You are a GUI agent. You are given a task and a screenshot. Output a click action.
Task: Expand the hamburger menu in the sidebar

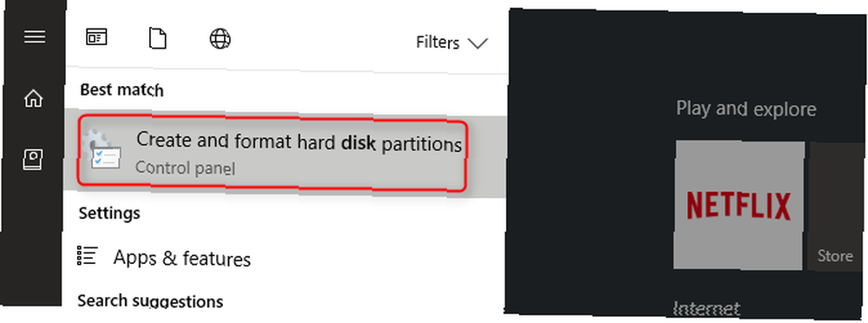[35, 36]
